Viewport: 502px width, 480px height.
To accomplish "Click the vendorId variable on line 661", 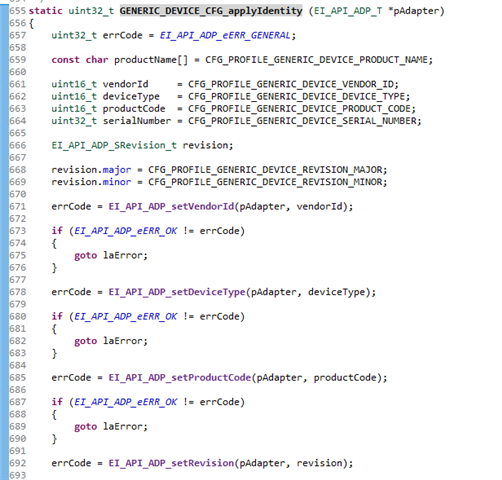I will pyautogui.click(x=125, y=84).
